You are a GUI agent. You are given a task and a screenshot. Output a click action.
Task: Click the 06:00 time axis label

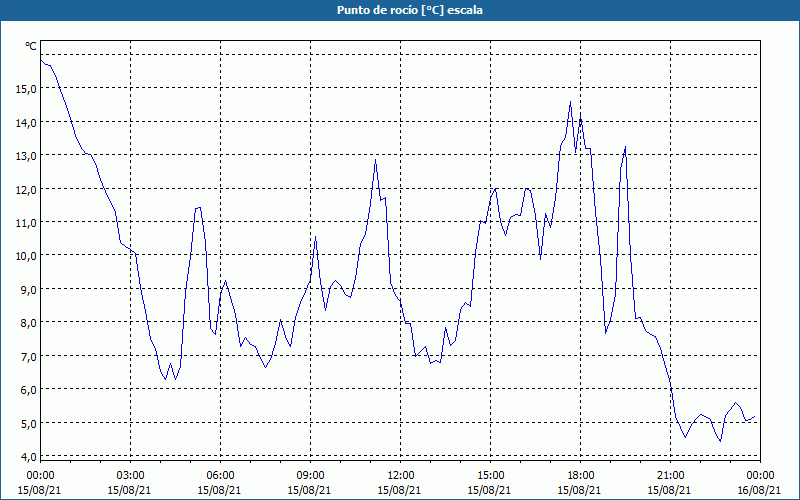pyautogui.click(x=220, y=476)
